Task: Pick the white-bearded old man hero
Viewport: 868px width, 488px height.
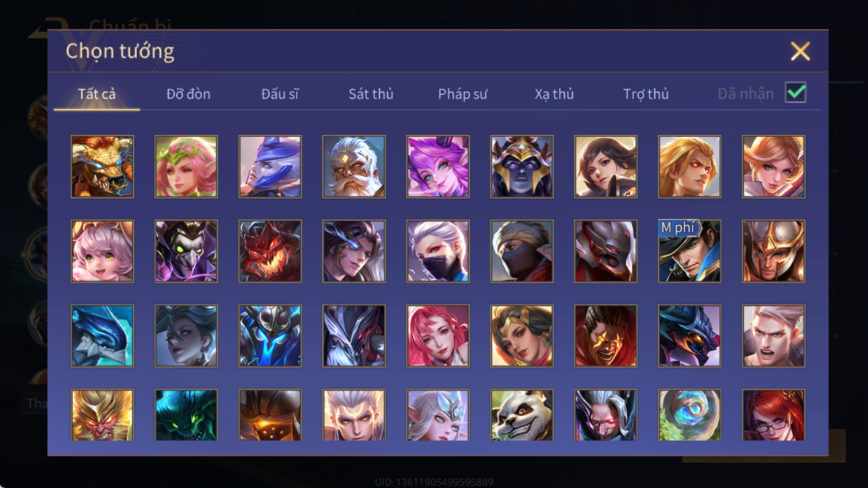Action: point(354,167)
